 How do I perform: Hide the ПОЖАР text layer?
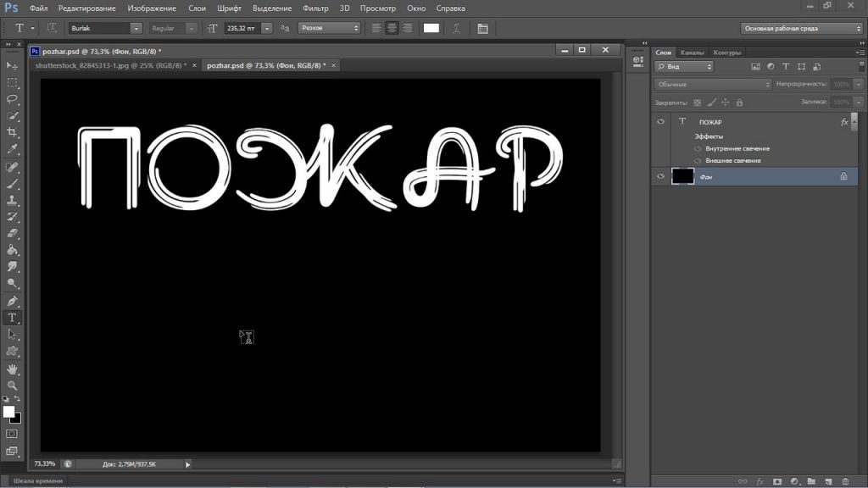point(660,122)
